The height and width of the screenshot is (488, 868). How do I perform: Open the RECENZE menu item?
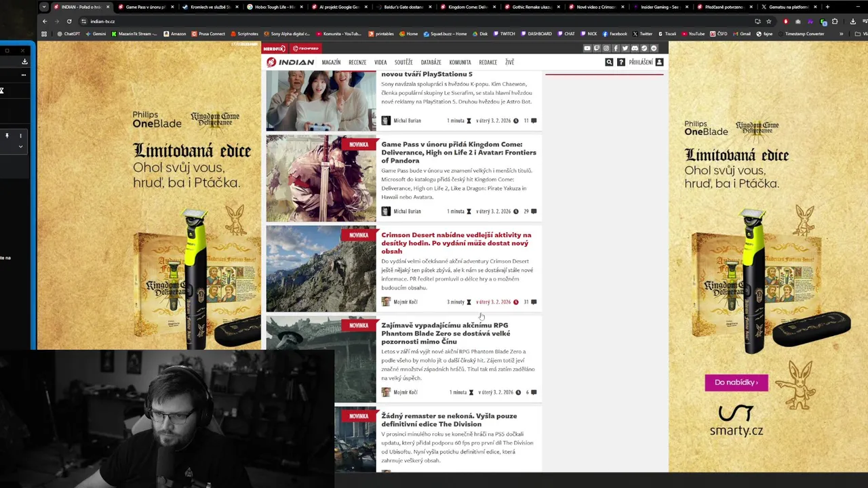[x=357, y=62]
